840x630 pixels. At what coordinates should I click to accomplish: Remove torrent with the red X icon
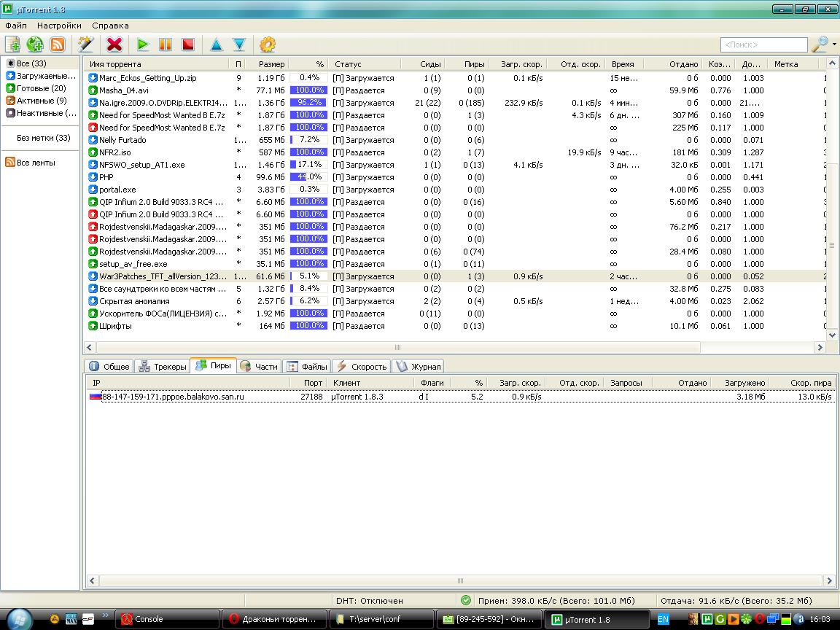point(114,44)
